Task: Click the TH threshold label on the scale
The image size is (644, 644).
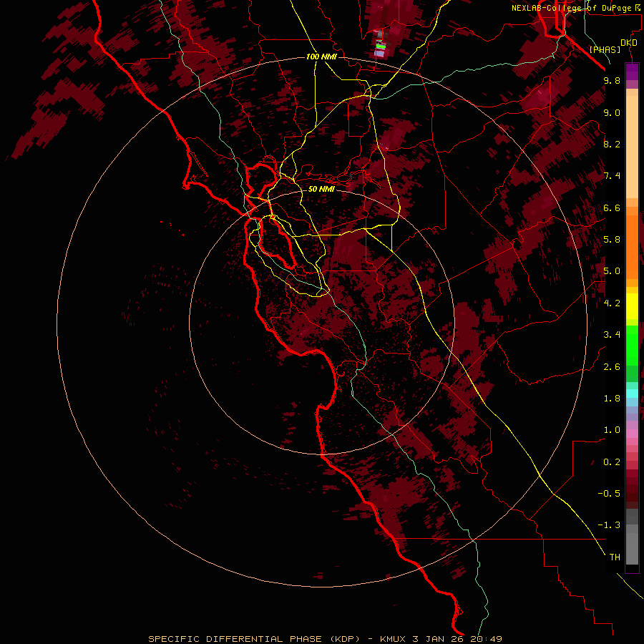Action: pos(615,557)
